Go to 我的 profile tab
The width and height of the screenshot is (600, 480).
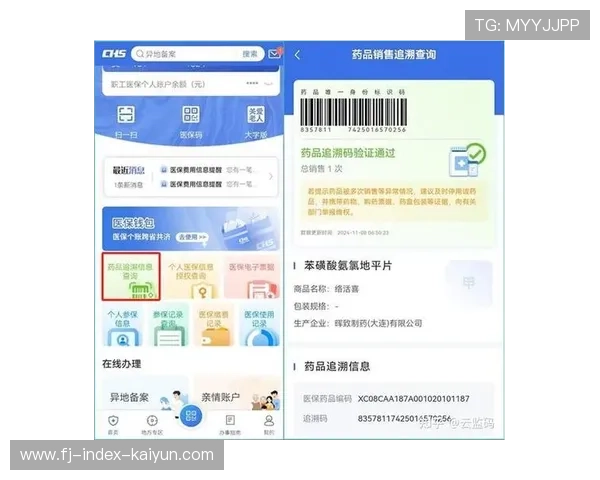click(x=269, y=425)
